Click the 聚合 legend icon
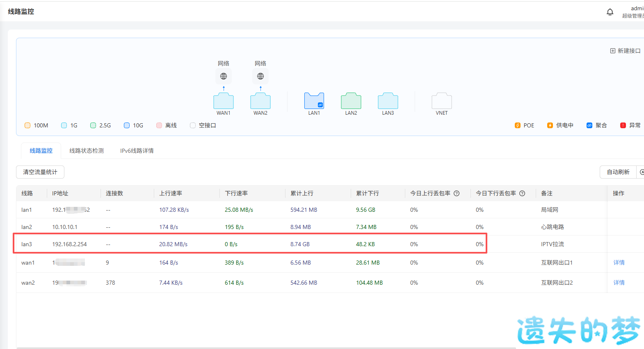Screen dimensions: 644x349 click(589, 125)
